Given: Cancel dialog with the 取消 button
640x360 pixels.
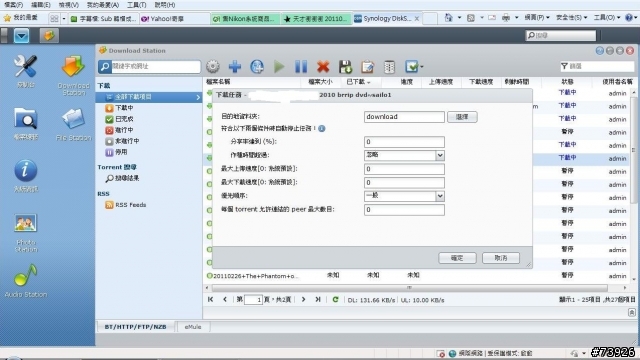Looking at the screenshot, I should pyautogui.click(x=501, y=258).
